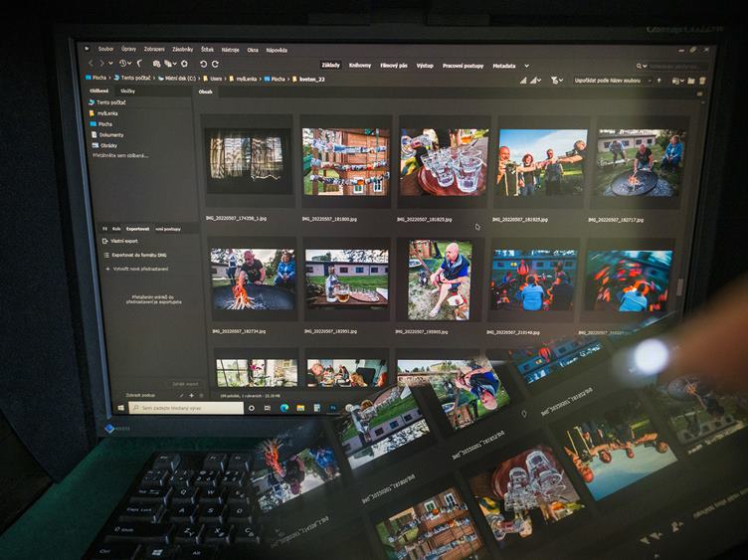The width and height of the screenshot is (748, 560).
Task: Select the Oblíbené panel tab
Action: pos(99,91)
